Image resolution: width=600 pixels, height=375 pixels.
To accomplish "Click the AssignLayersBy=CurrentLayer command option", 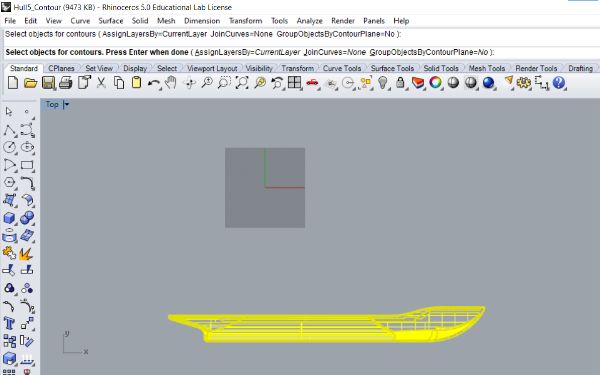I will pos(247,52).
